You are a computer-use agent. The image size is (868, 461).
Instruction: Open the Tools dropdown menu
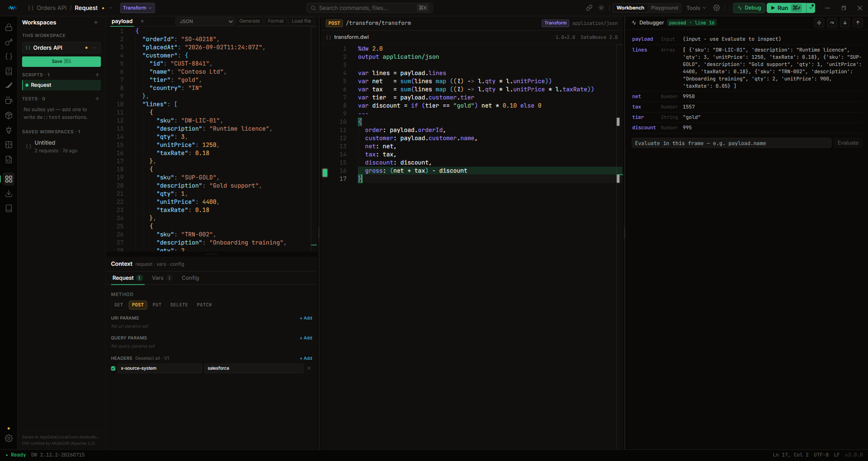click(x=696, y=8)
